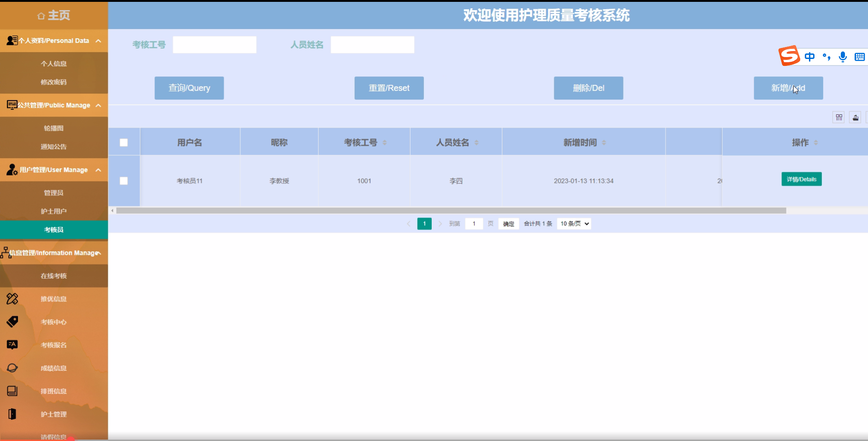Click the Information Manage hierarchy icon

[x=6, y=253]
